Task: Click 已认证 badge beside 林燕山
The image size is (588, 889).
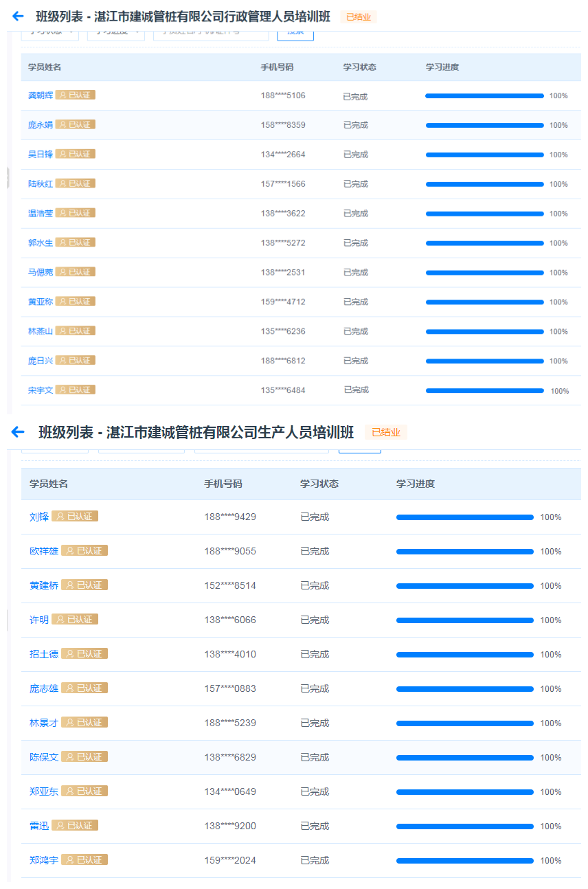Action: pyautogui.click(x=75, y=331)
